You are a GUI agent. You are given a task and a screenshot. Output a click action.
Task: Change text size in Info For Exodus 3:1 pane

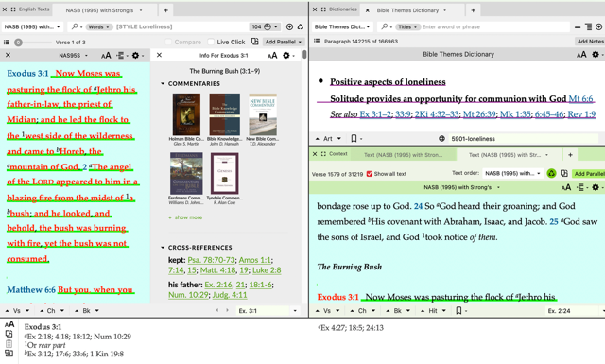pos(272,56)
